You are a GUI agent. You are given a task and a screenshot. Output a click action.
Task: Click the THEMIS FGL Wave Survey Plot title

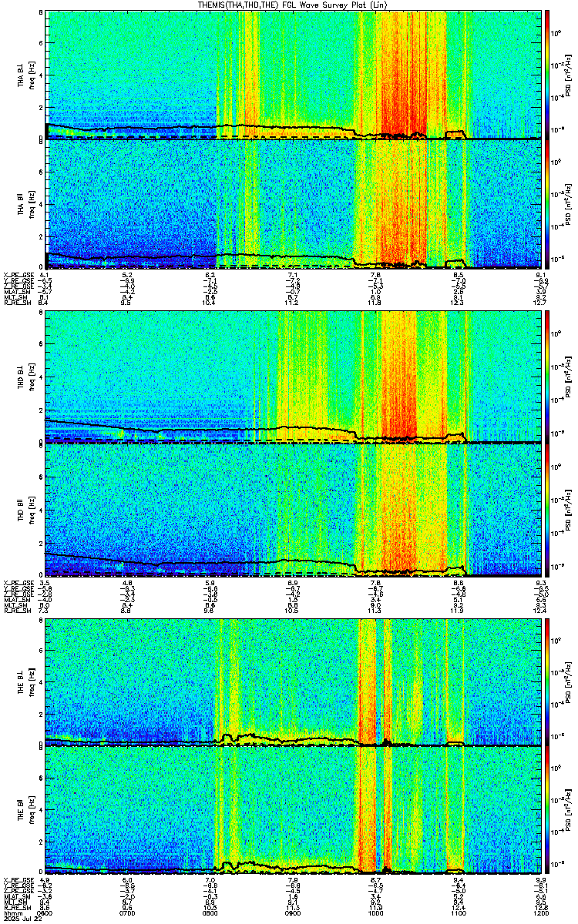(292, 5)
